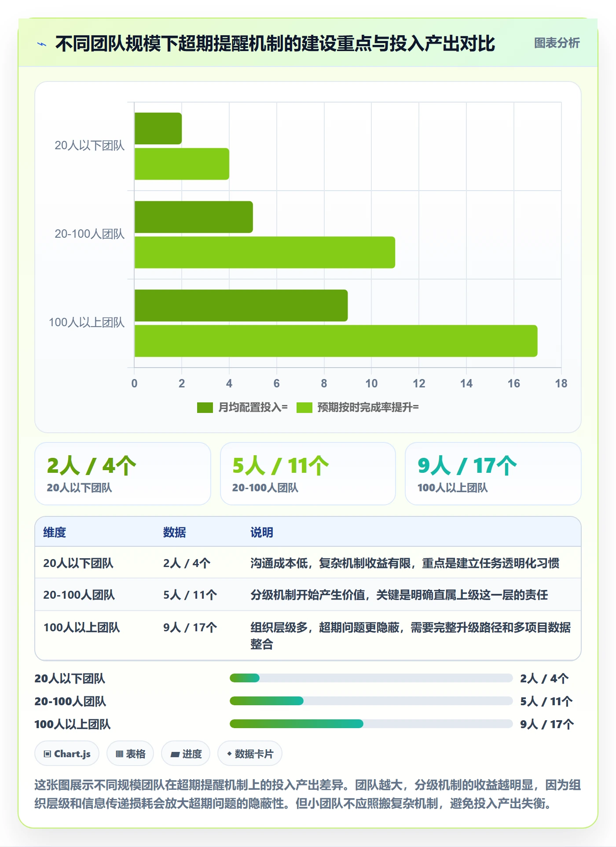Image resolution: width=616 pixels, height=847 pixels.
Task: Click the 100人以上团队 chart axis label
Action: 87,323
